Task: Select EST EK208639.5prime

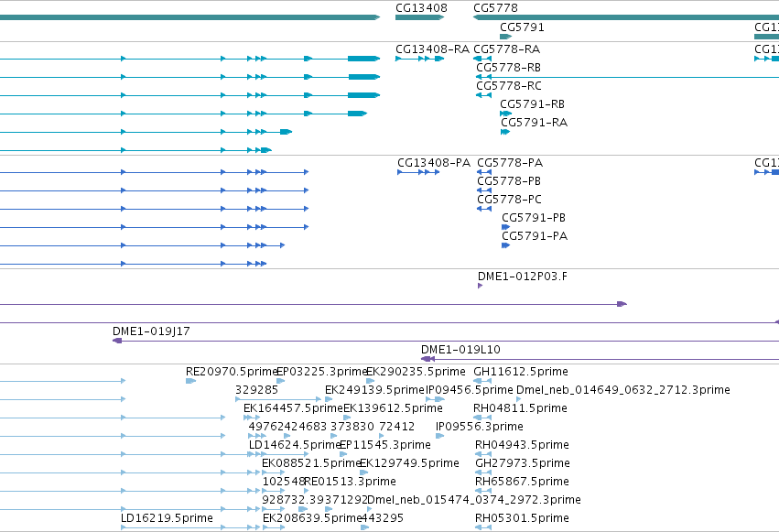Action: [274, 527]
